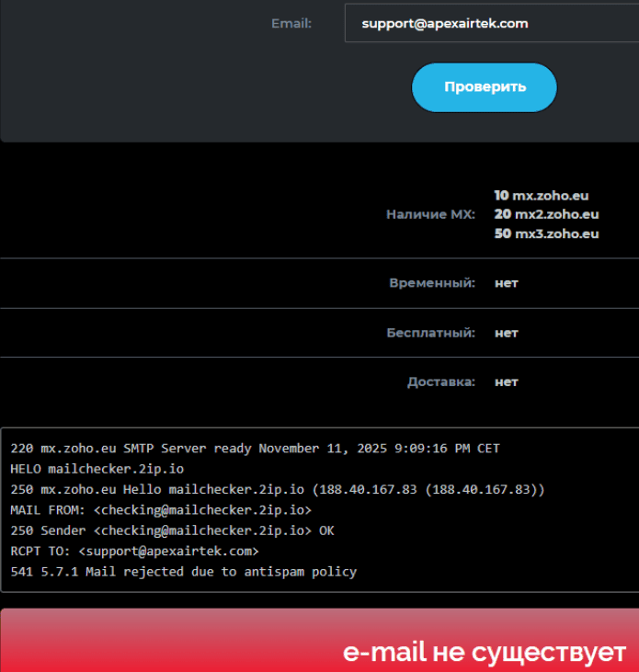639x672 pixels.
Task: Click the нет value next to Бесплатный
Action: (x=507, y=333)
